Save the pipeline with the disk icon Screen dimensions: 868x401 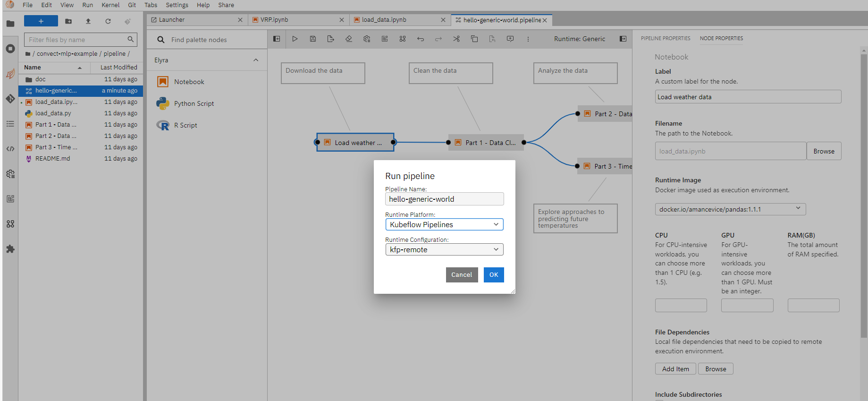(313, 39)
